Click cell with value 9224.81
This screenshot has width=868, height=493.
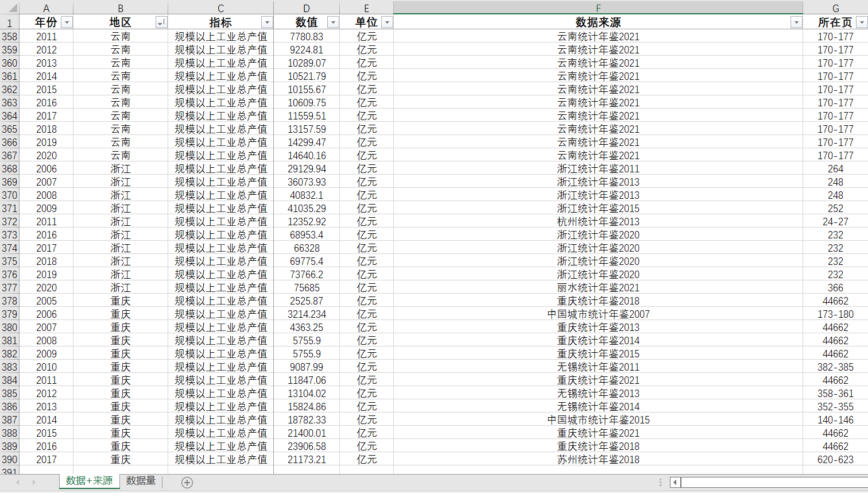click(x=307, y=49)
